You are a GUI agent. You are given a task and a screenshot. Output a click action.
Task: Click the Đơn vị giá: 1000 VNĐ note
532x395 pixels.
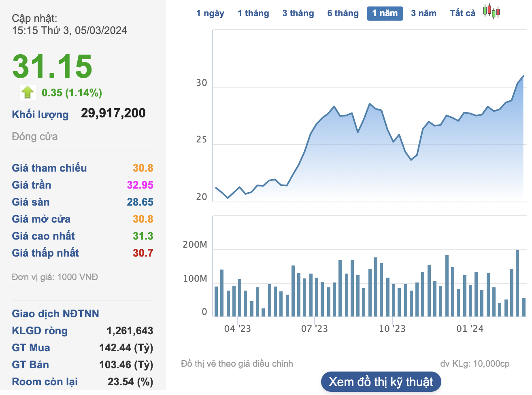click(x=55, y=277)
